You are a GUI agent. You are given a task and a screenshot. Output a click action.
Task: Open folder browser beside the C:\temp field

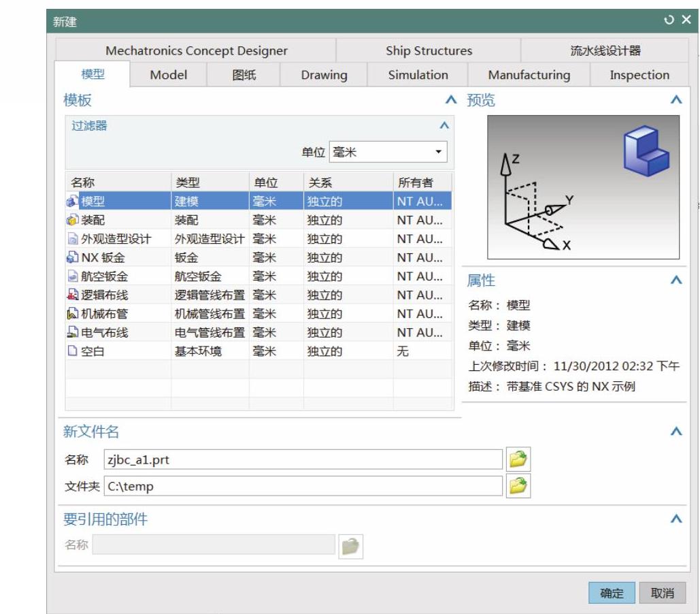[518, 486]
